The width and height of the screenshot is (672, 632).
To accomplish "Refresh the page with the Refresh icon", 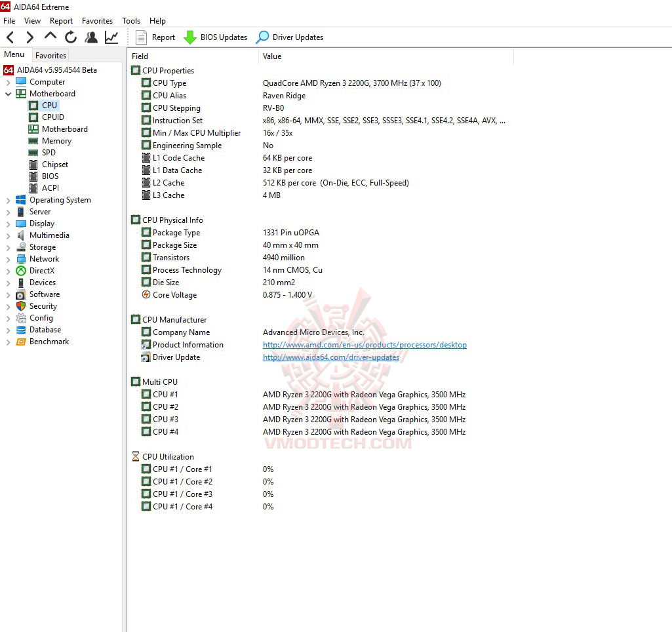I will click(71, 38).
